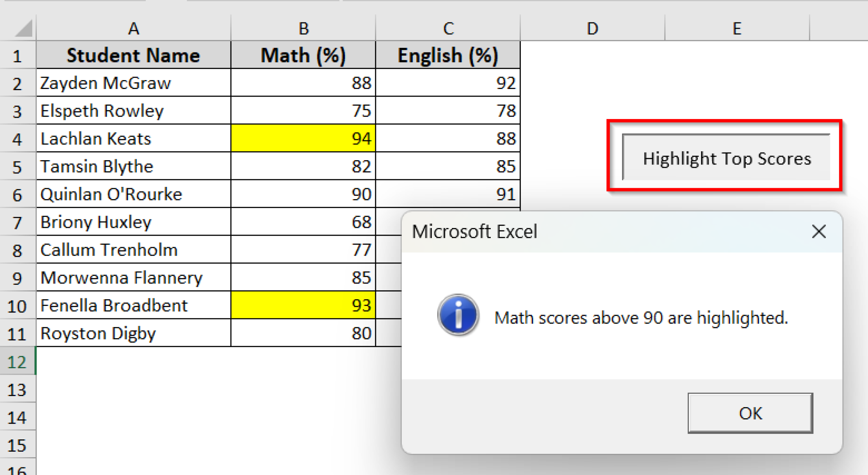Click the Student Name header cell
This screenshot has width=868, height=475.
click(x=134, y=55)
